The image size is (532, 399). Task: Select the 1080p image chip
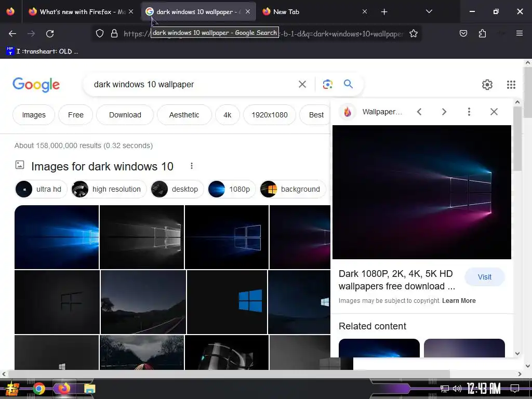231,189
